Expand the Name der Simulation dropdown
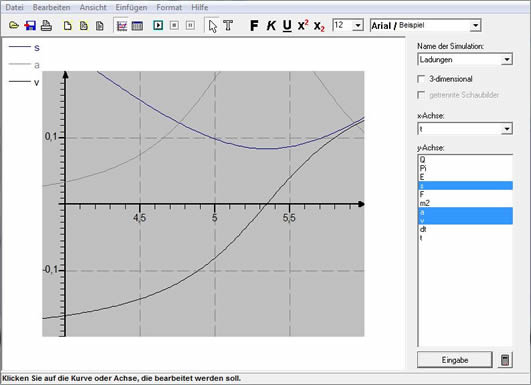Viewport: 531px width, 385px height. coord(507,60)
